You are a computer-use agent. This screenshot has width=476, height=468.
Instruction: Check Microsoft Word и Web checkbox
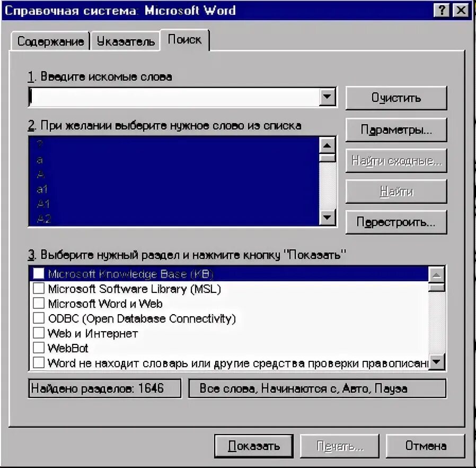(39, 303)
